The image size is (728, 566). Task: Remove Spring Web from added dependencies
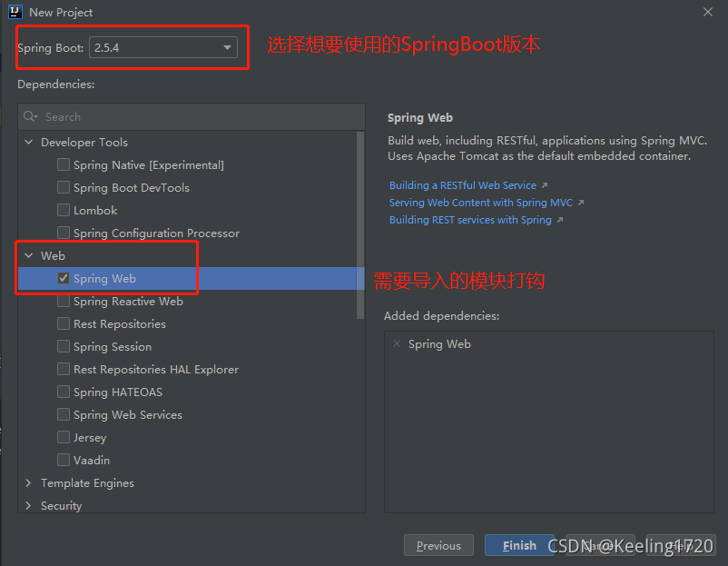[397, 344]
